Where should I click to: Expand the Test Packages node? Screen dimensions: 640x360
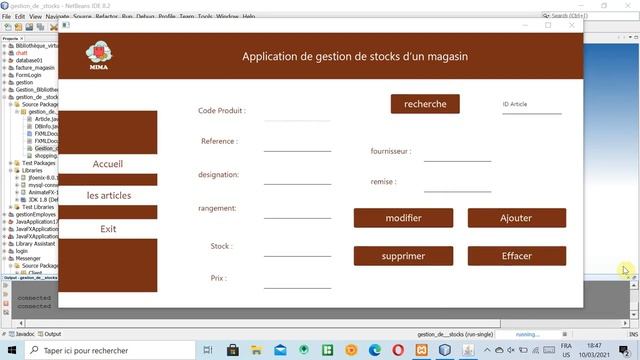pos(11,163)
